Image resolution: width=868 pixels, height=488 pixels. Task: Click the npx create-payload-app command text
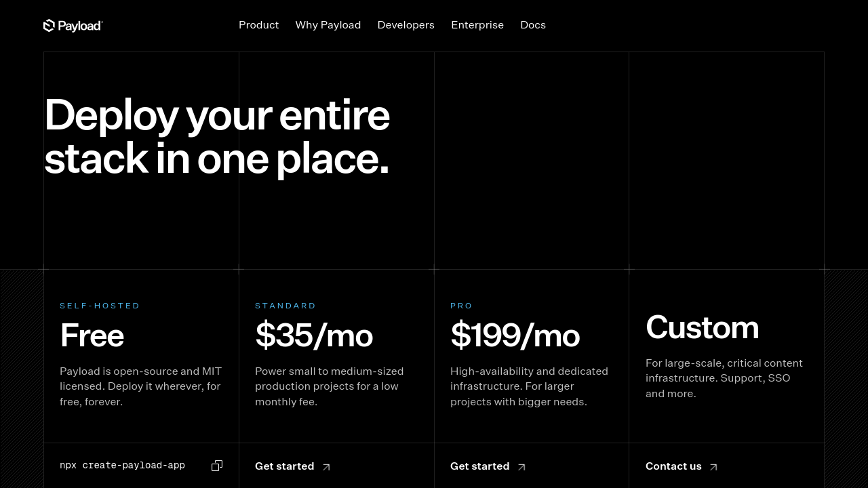(x=122, y=466)
